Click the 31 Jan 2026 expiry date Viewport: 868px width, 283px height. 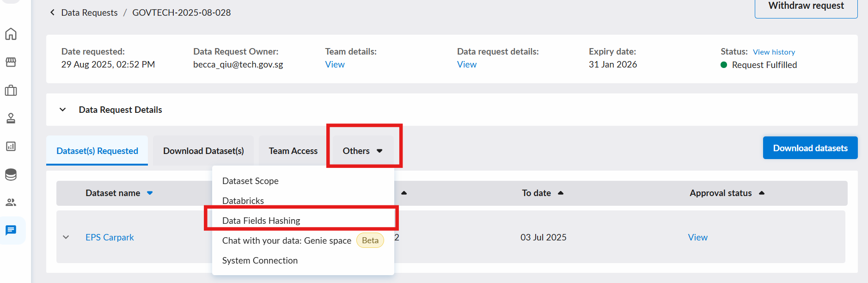[613, 65]
